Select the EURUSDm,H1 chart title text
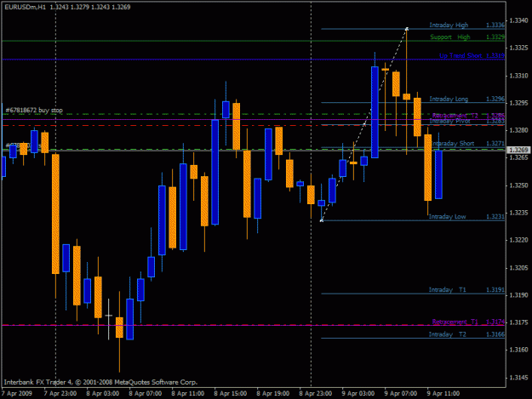 (x=67, y=7)
